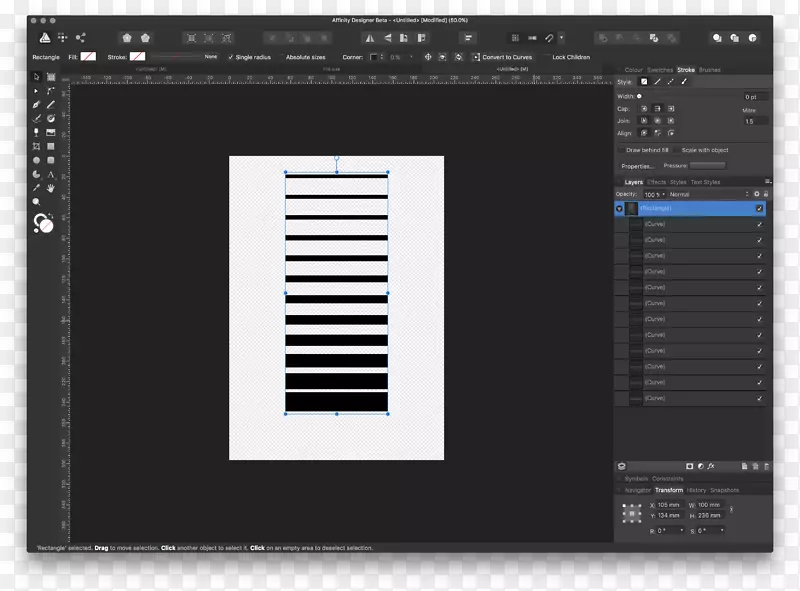Select the Pen tool in the toolbox
Image resolution: width=800 pixels, height=591 pixels.
pos(36,104)
